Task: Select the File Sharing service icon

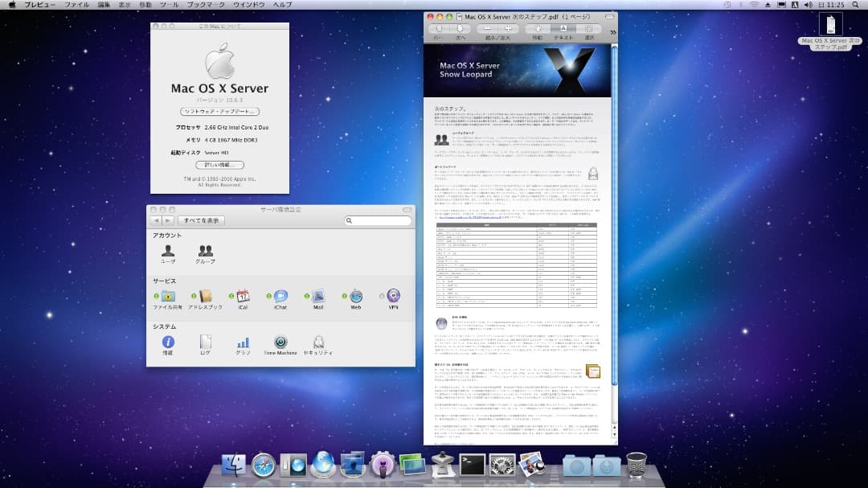Action: [x=168, y=297]
